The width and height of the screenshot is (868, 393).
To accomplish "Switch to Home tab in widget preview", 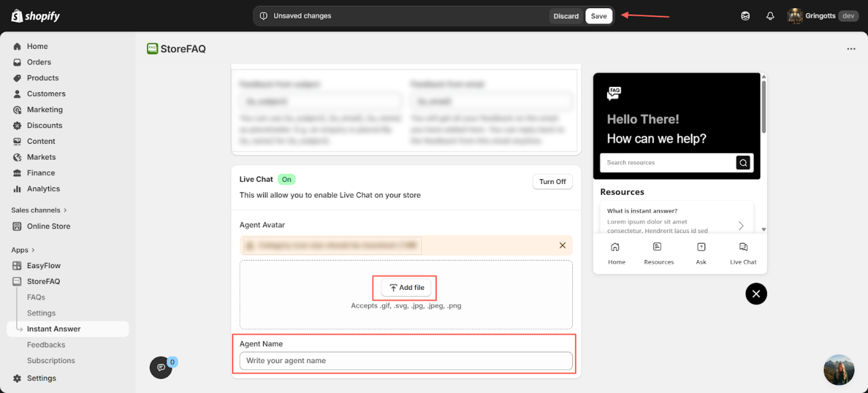I will pyautogui.click(x=616, y=254).
